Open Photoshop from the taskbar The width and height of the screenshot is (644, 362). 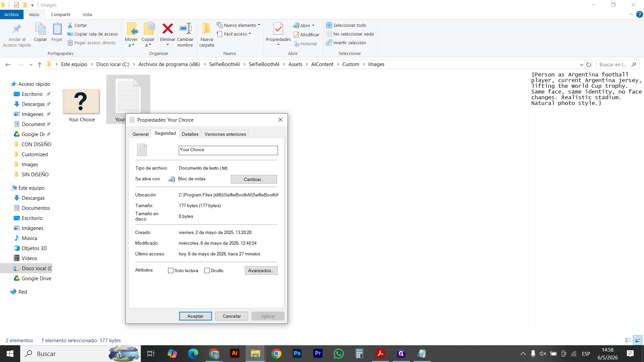click(x=297, y=353)
